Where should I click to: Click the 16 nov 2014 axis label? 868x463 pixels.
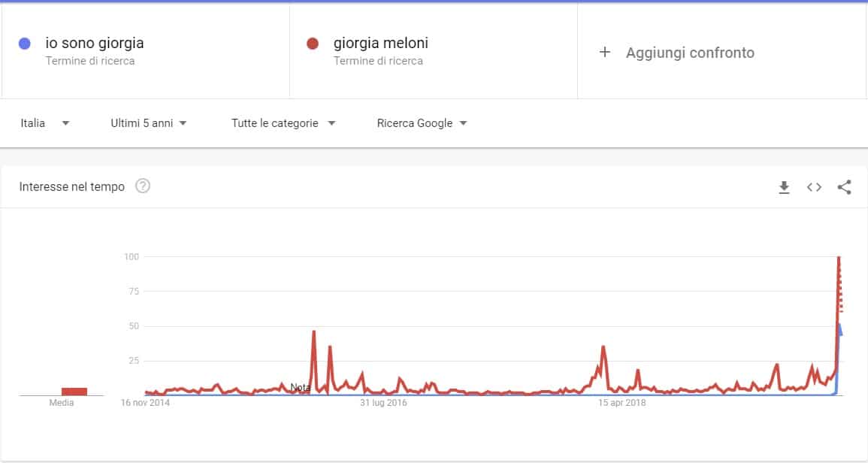146,404
